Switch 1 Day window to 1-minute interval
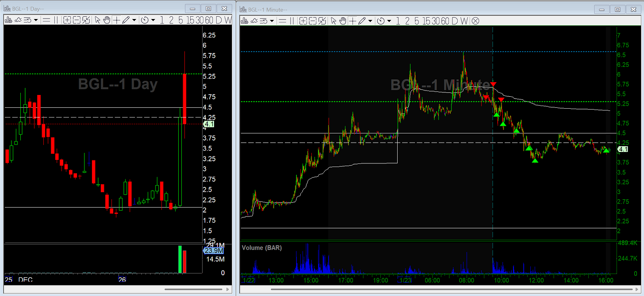The width and height of the screenshot is (644, 296). pos(162,20)
